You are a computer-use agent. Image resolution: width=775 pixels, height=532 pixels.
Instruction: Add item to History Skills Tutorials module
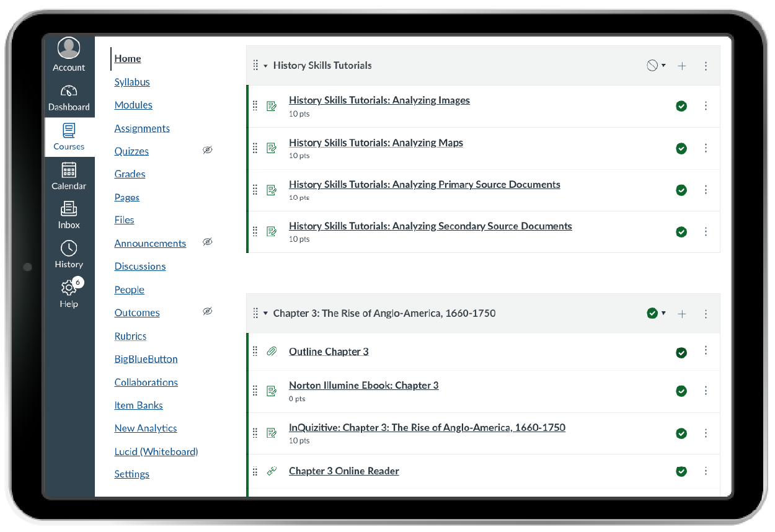[682, 66]
